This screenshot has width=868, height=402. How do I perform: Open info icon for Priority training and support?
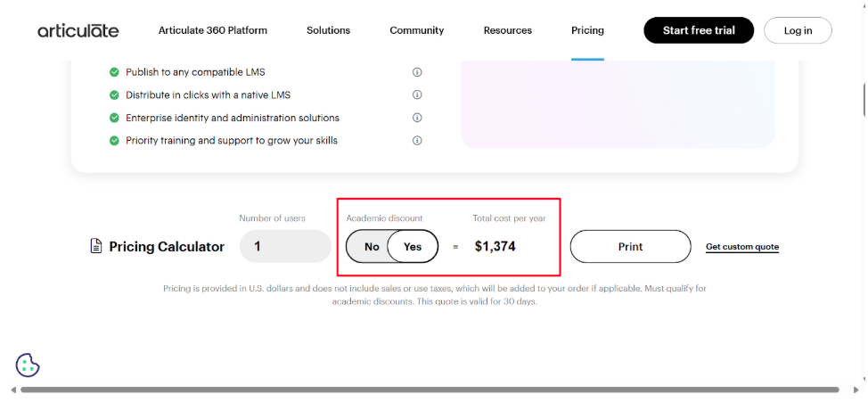click(417, 140)
